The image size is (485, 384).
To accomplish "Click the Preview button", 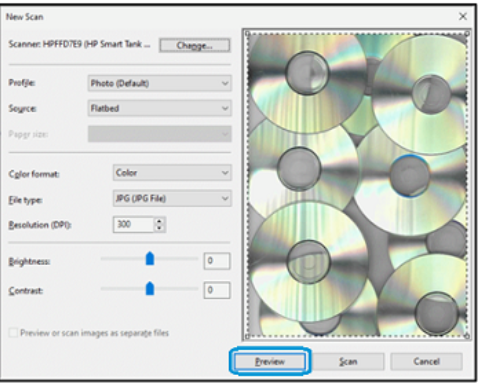I will (269, 362).
